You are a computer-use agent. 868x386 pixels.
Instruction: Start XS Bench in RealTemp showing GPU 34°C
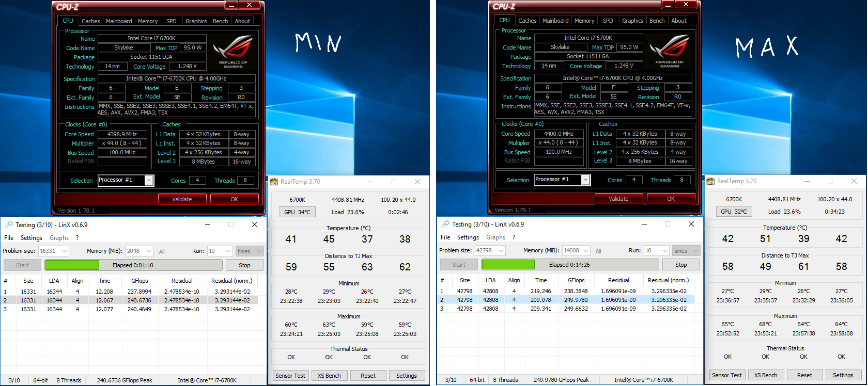(329, 376)
